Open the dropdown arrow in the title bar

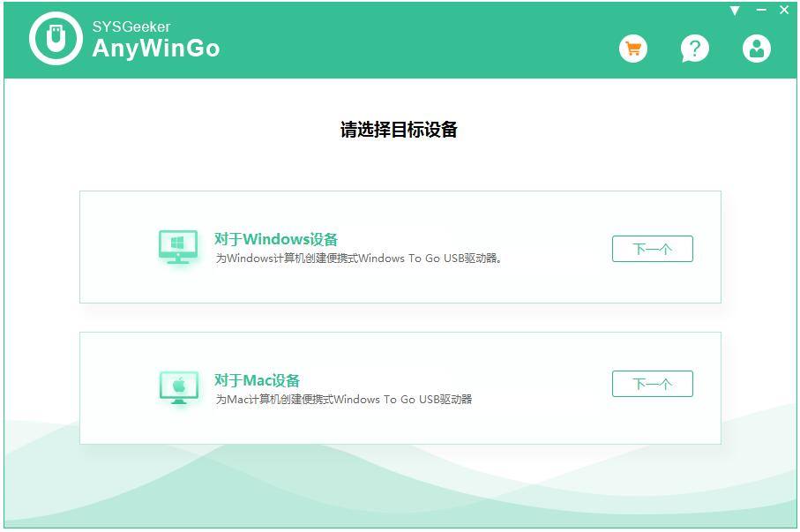tap(735, 9)
